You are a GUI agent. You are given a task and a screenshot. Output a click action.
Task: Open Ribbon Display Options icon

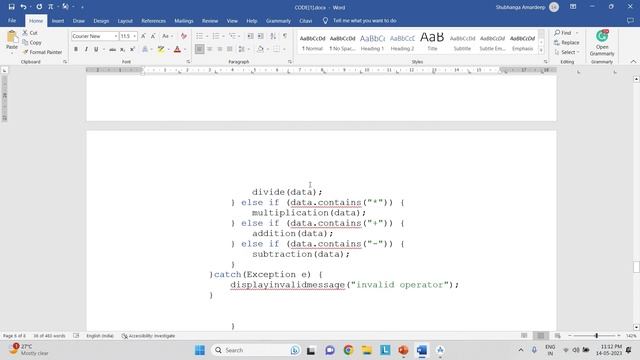(x=573, y=7)
